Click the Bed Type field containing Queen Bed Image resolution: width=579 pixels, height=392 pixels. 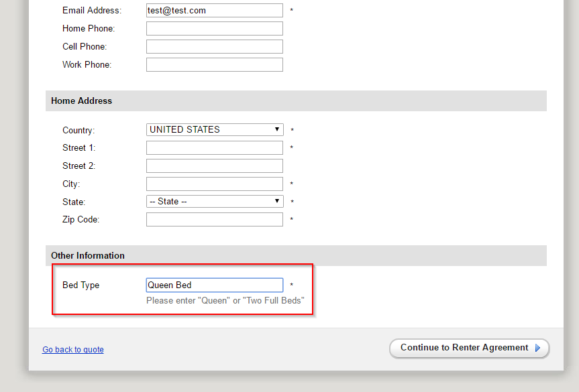(x=214, y=285)
